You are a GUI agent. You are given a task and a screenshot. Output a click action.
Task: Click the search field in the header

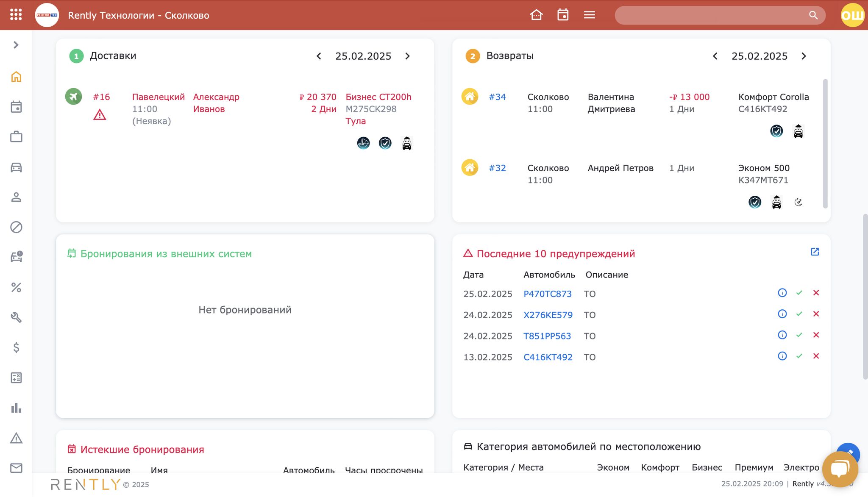pos(712,15)
